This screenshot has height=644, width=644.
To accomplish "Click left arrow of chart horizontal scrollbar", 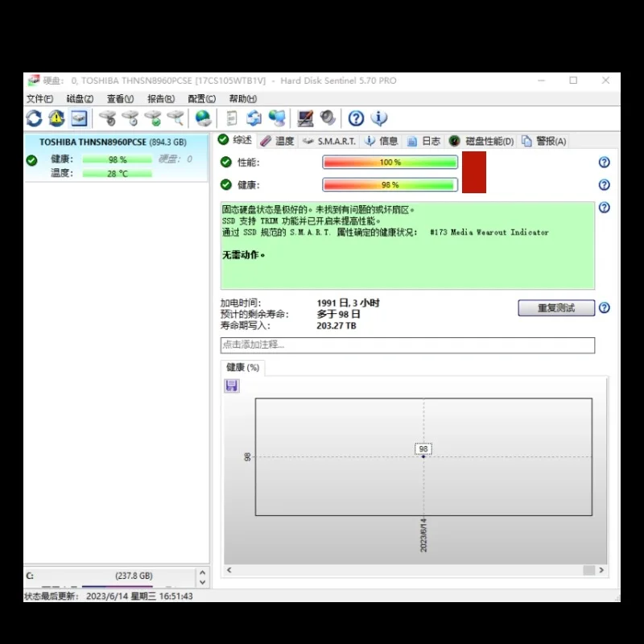I will [229, 570].
